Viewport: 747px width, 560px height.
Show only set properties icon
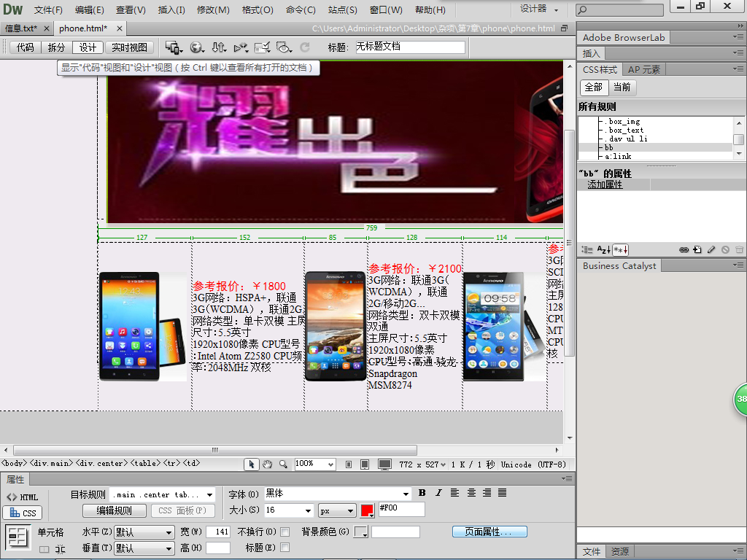click(x=621, y=249)
